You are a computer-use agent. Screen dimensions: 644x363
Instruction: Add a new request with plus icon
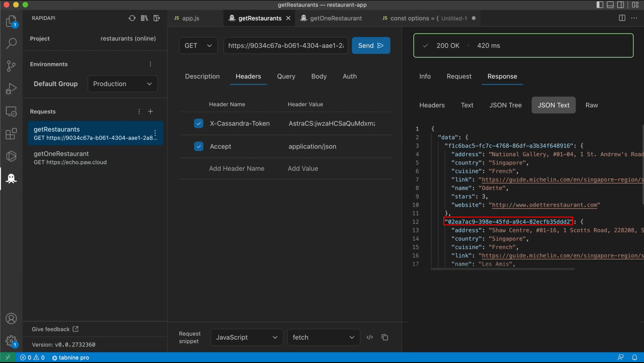point(150,111)
